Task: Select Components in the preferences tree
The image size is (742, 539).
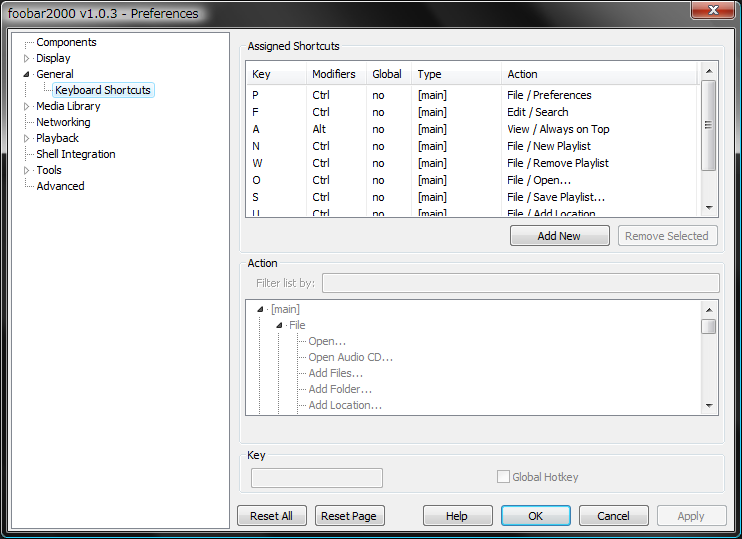Action: [66, 42]
